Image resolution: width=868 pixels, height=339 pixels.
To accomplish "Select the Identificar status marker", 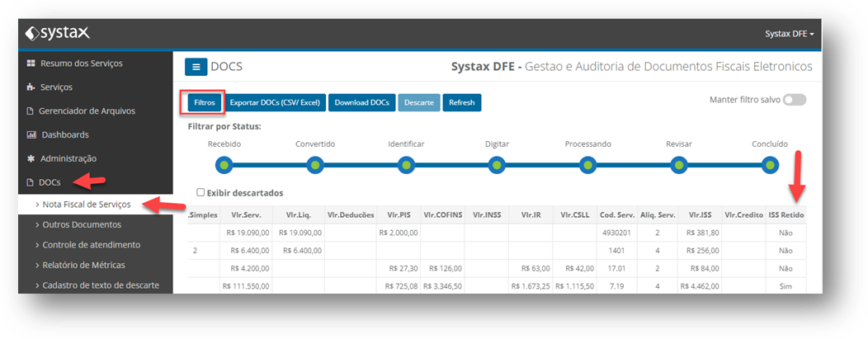I will coord(406,165).
